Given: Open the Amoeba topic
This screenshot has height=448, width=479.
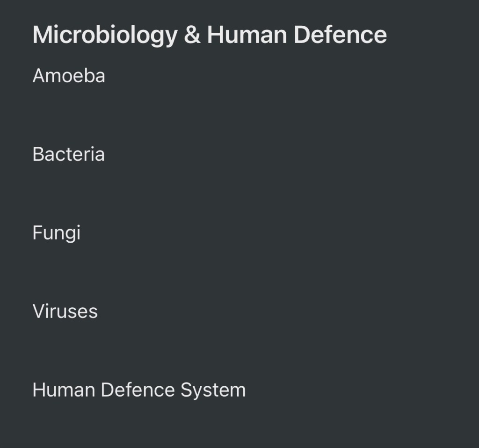Looking at the screenshot, I should 69,76.
